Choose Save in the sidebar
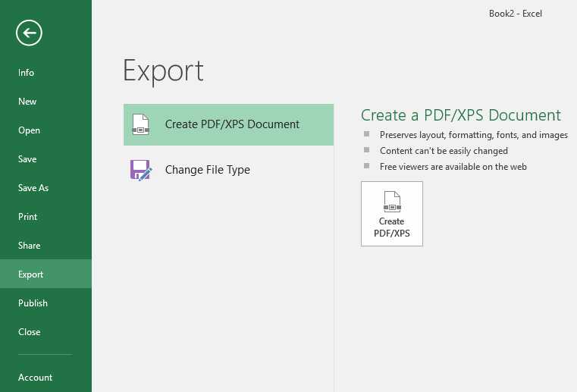The width and height of the screenshot is (577, 392). pyautogui.click(x=45, y=159)
